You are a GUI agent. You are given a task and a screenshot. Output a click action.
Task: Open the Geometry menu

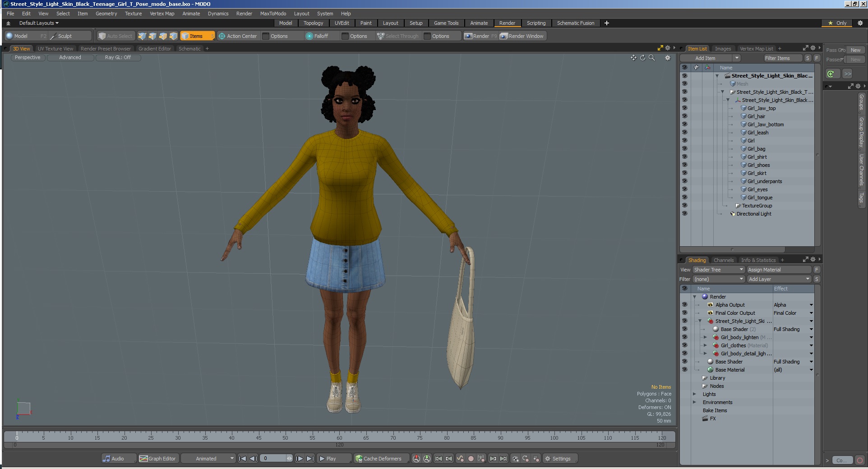pyautogui.click(x=106, y=14)
